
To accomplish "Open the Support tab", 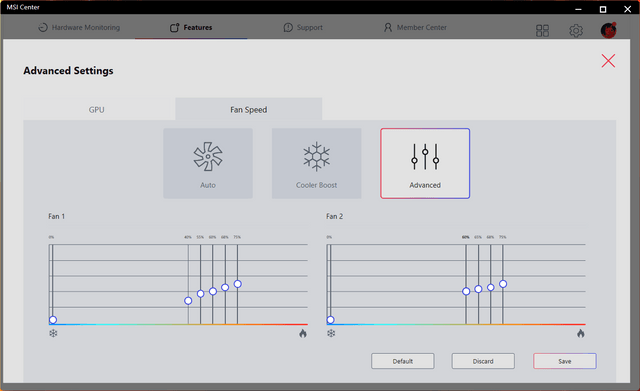I will click(303, 27).
